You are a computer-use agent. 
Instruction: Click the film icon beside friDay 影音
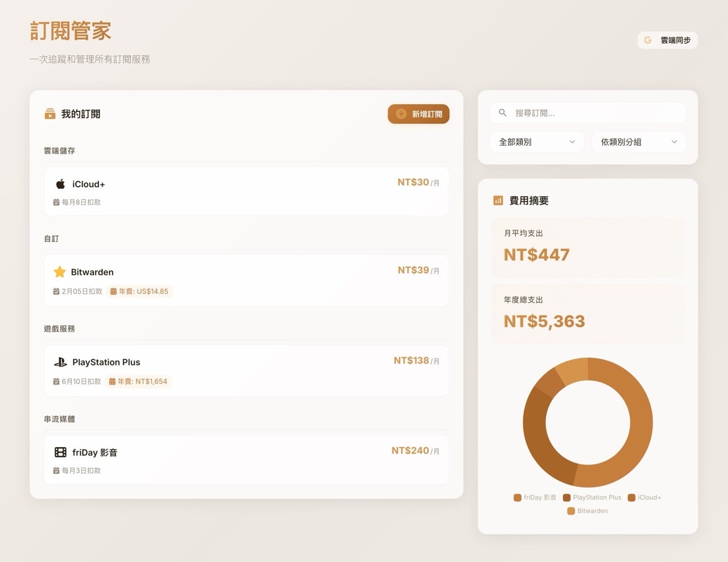point(60,452)
